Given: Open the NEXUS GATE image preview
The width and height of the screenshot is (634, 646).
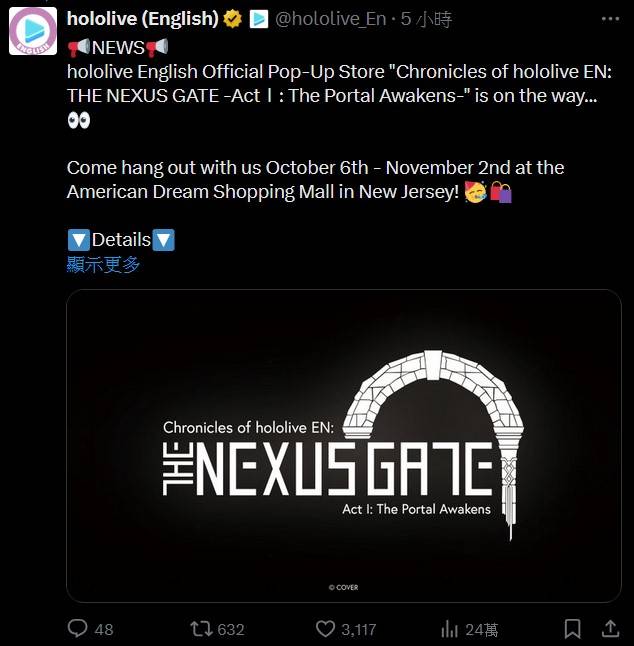Looking at the screenshot, I should [344, 446].
